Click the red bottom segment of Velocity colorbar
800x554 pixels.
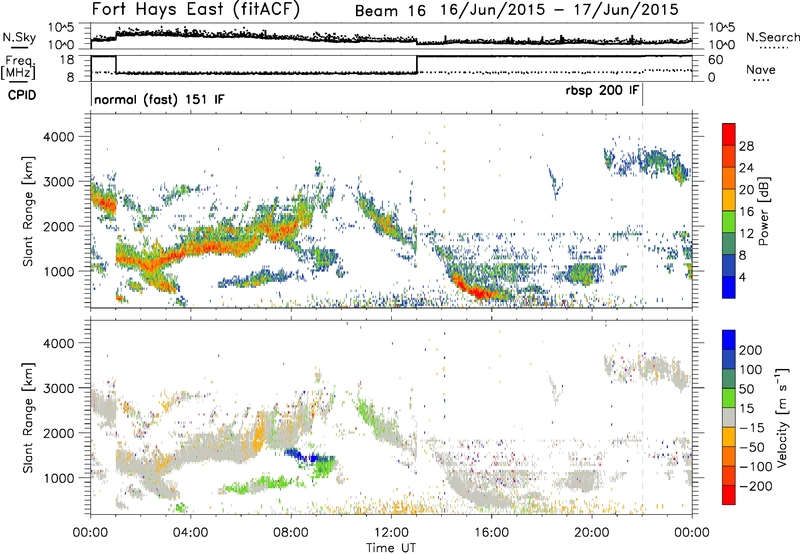[729, 495]
